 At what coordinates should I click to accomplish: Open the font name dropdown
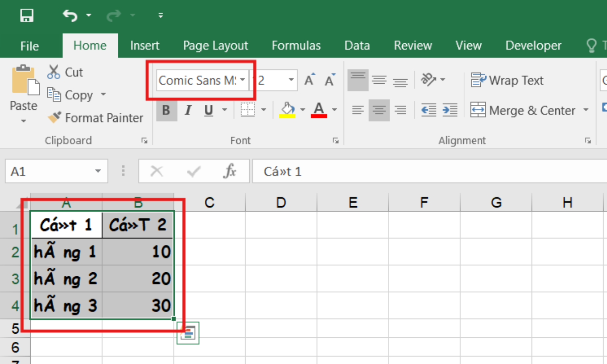pos(243,80)
